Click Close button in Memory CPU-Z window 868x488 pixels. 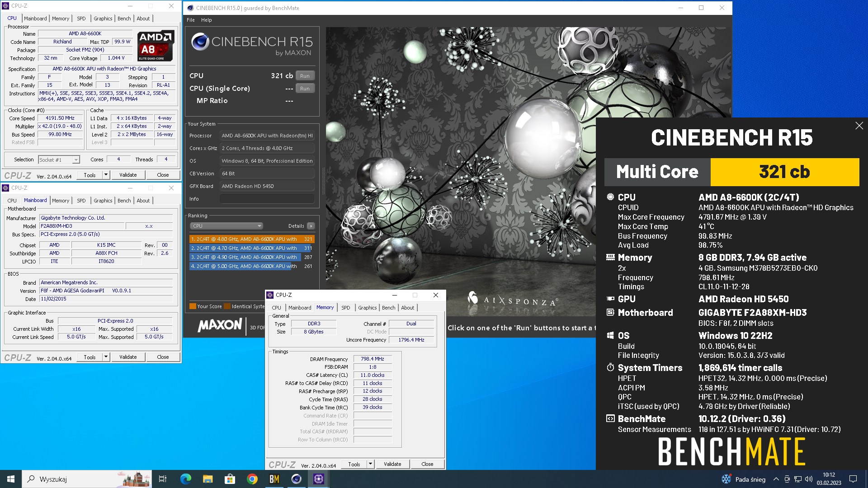[427, 464]
